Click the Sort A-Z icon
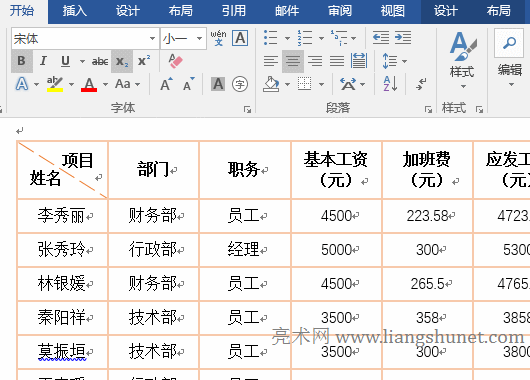 (390, 84)
